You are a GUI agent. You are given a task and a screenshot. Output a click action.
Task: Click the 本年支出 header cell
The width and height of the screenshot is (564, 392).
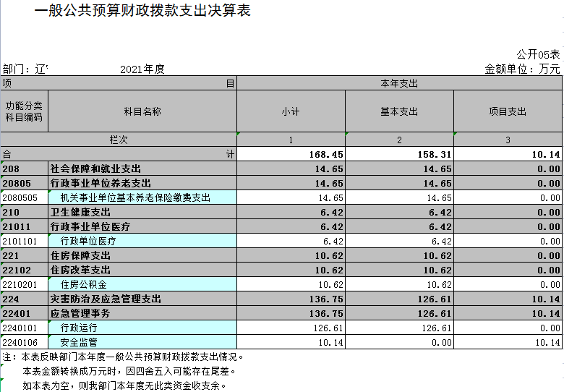click(399, 83)
